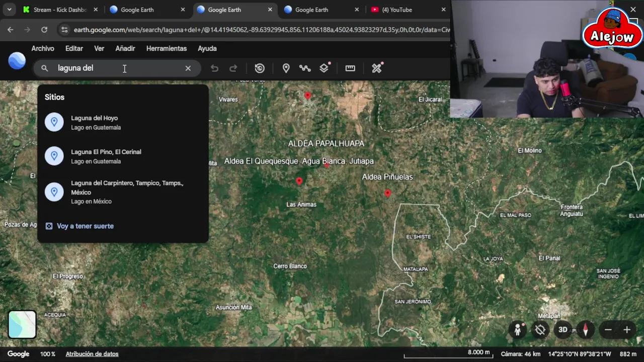Reload the page
Screen dimensions: 644x362
click(x=44, y=30)
